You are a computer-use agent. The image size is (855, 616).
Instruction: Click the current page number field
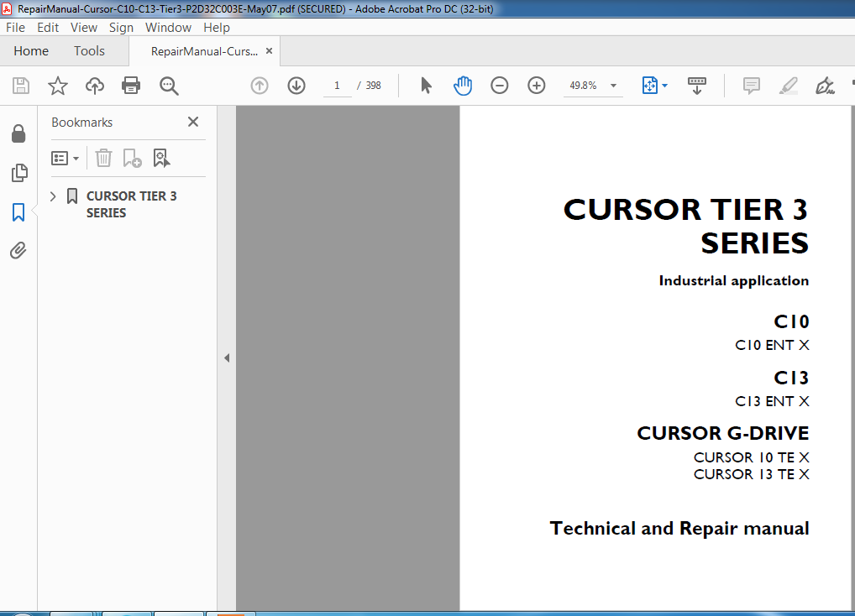(x=337, y=86)
